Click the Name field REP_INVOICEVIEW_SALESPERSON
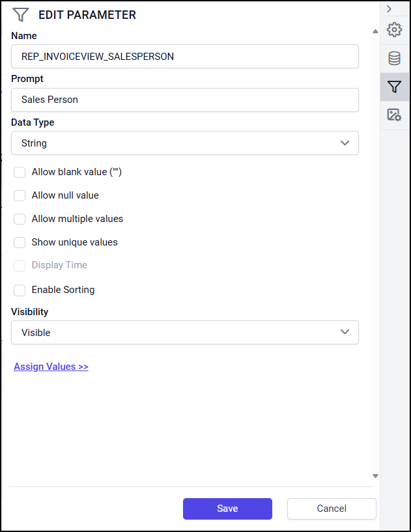411x532 pixels. pos(185,57)
